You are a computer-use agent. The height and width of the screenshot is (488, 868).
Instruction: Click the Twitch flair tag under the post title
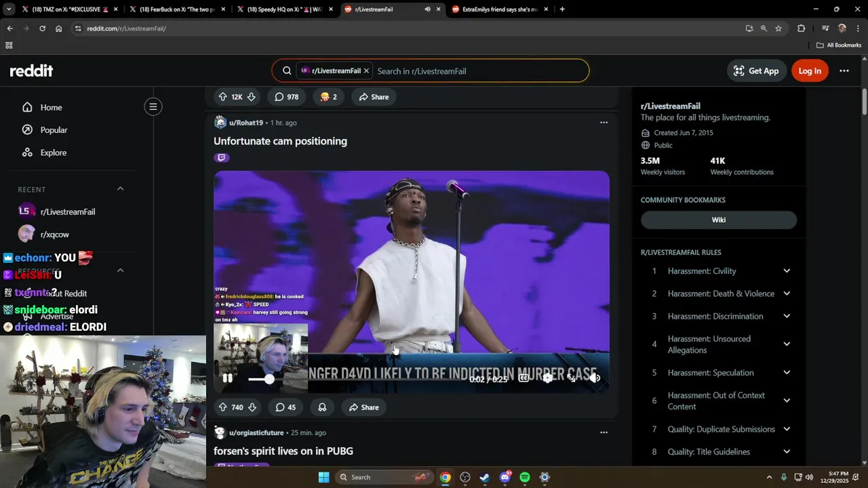221,157
